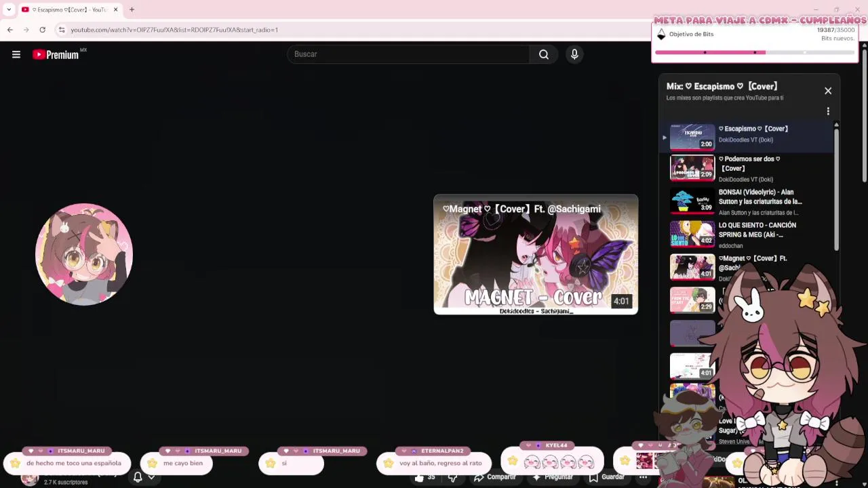Click the round channel avatar image
Viewport: 868px width, 488px height.
pyautogui.click(x=84, y=254)
